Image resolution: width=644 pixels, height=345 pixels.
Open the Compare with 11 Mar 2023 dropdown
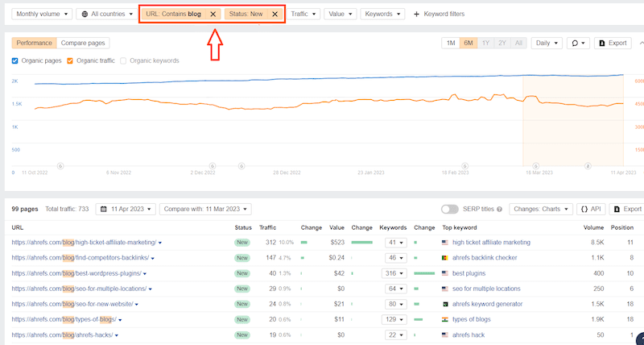click(205, 209)
